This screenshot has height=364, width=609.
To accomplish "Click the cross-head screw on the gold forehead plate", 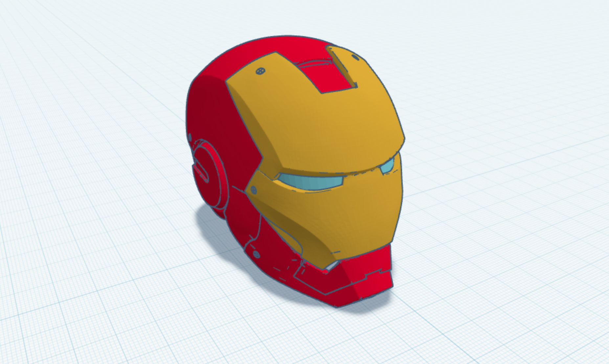I will coord(260,71).
